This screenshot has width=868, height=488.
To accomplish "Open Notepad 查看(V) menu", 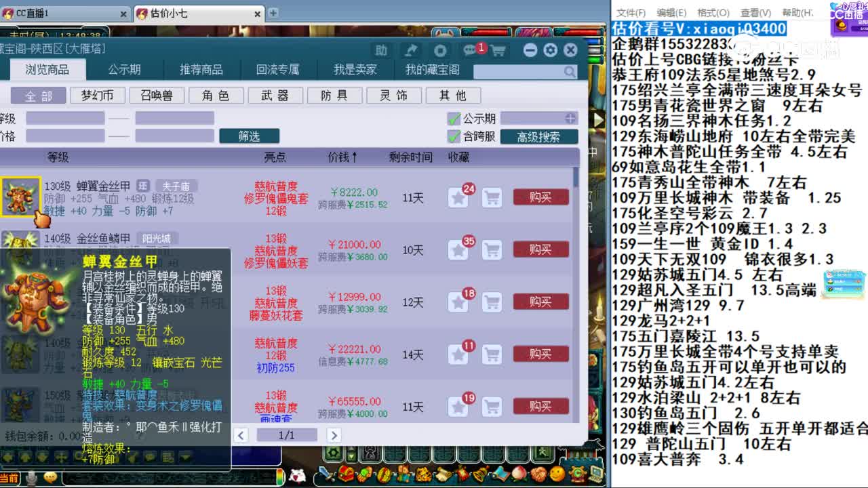I will click(x=755, y=13).
